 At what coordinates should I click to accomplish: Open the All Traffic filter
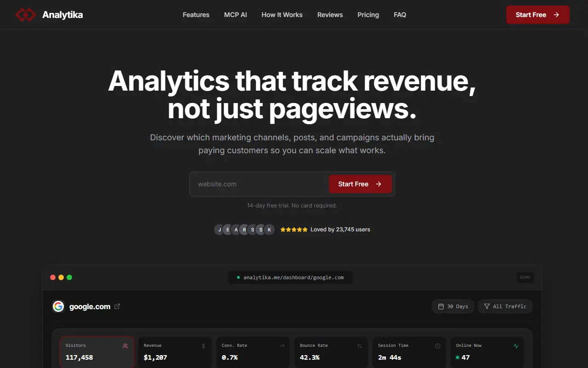[505, 306]
